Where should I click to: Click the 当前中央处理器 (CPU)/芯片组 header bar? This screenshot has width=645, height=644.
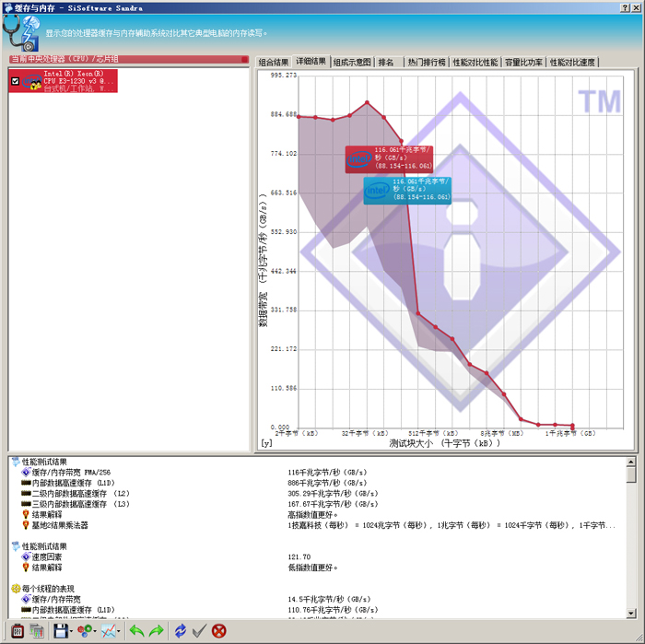[x=129, y=59]
